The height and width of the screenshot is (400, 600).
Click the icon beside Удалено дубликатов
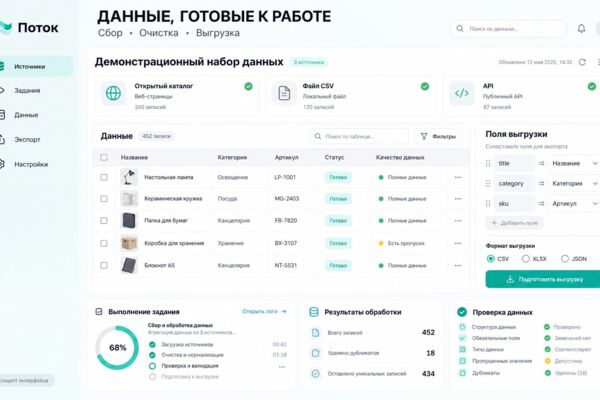click(315, 353)
